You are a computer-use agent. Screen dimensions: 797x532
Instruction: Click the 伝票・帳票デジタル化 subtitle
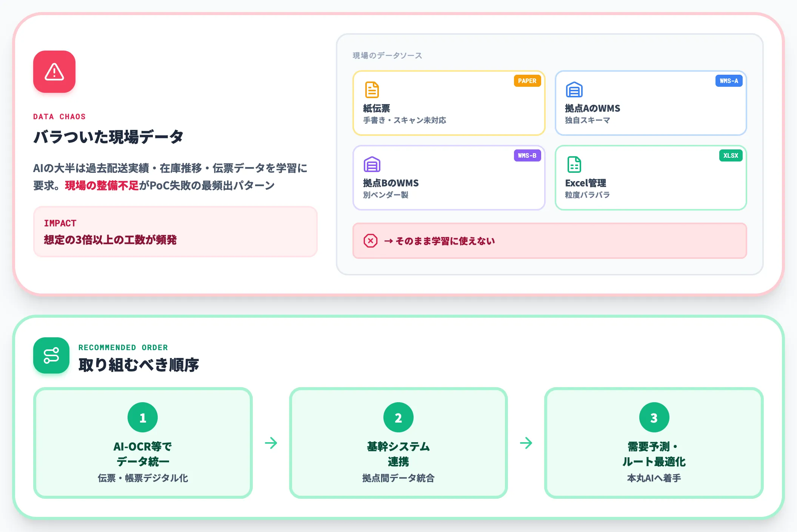[x=143, y=478]
